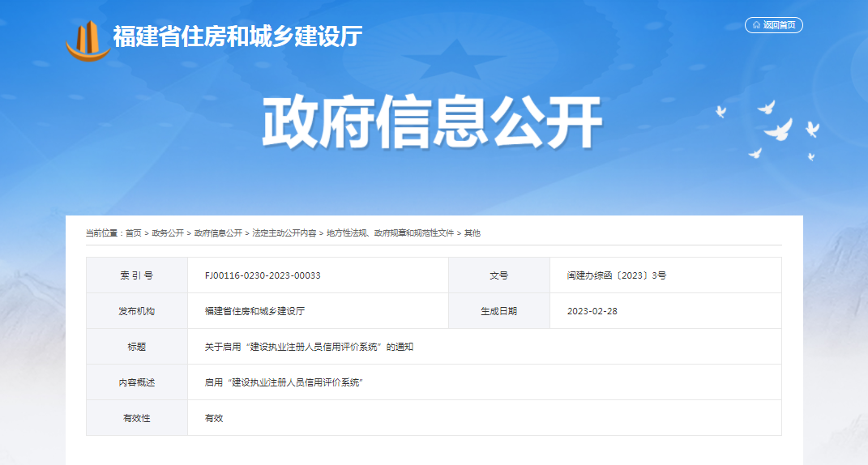Image resolution: width=868 pixels, height=465 pixels.
Task: Go to 首页 in breadcrumb
Action: [134, 233]
